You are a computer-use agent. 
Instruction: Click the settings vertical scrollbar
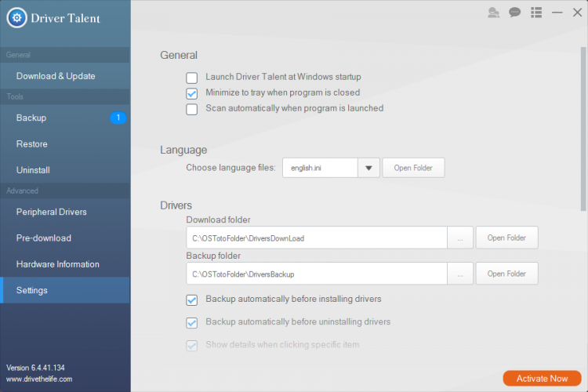coord(583,129)
